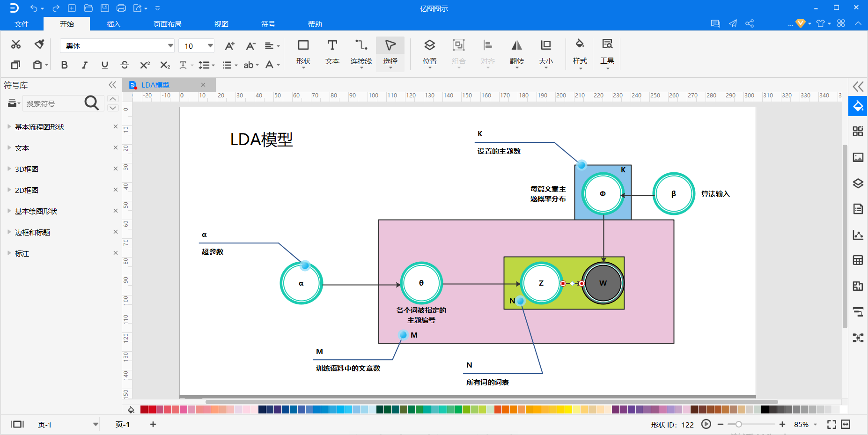Click the fit to page fullscreen icon
This screenshot has width=868, height=435.
pyautogui.click(x=831, y=424)
